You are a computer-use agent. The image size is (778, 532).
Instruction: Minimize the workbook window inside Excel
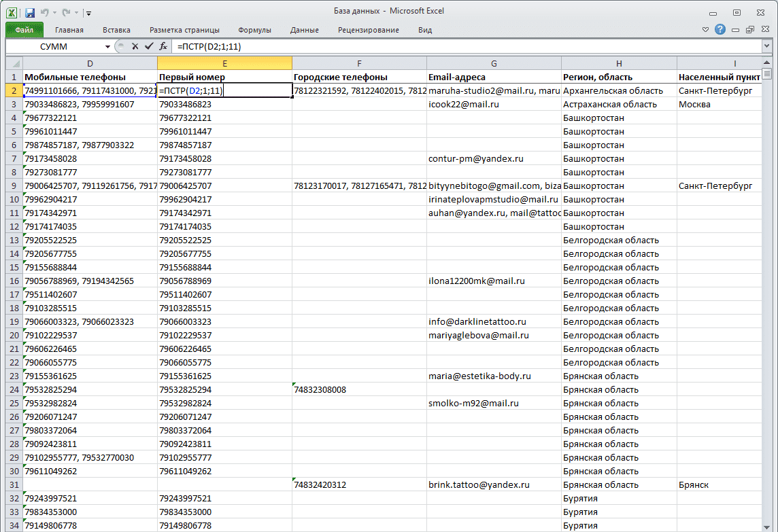click(x=735, y=30)
